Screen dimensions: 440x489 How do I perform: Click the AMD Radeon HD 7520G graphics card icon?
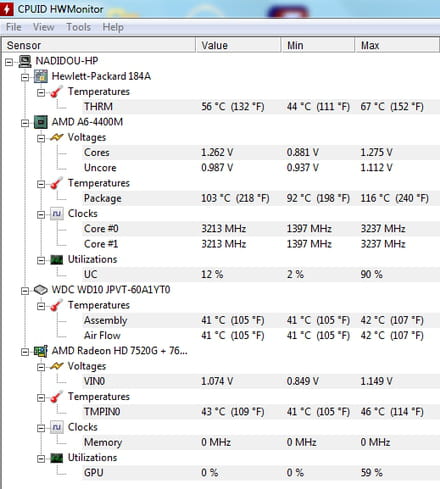point(41,351)
